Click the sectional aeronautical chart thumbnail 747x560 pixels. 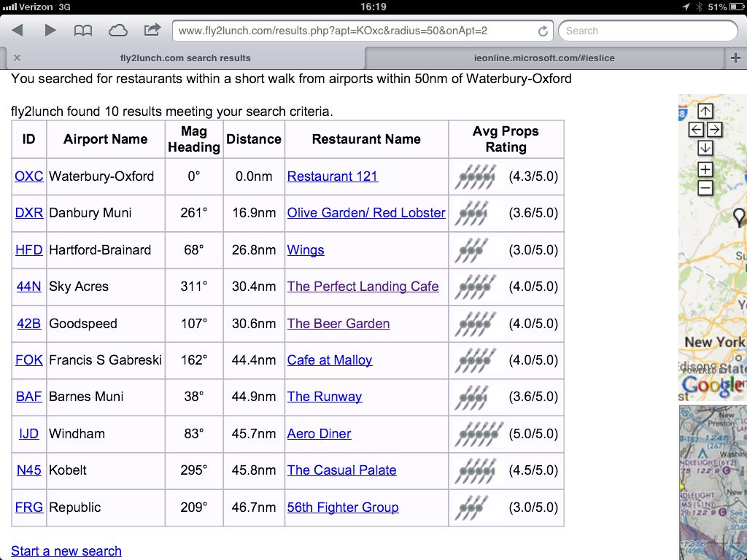point(713,483)
